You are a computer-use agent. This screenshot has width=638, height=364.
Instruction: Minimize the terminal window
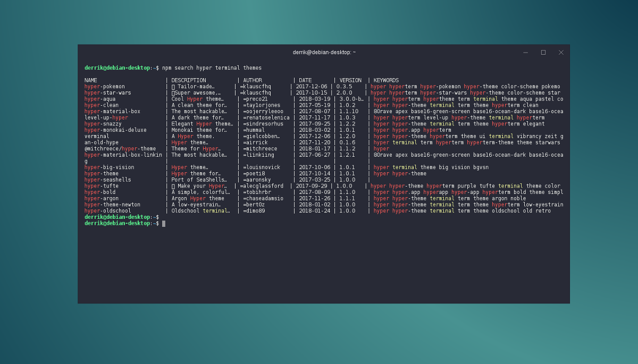point(526,52)
